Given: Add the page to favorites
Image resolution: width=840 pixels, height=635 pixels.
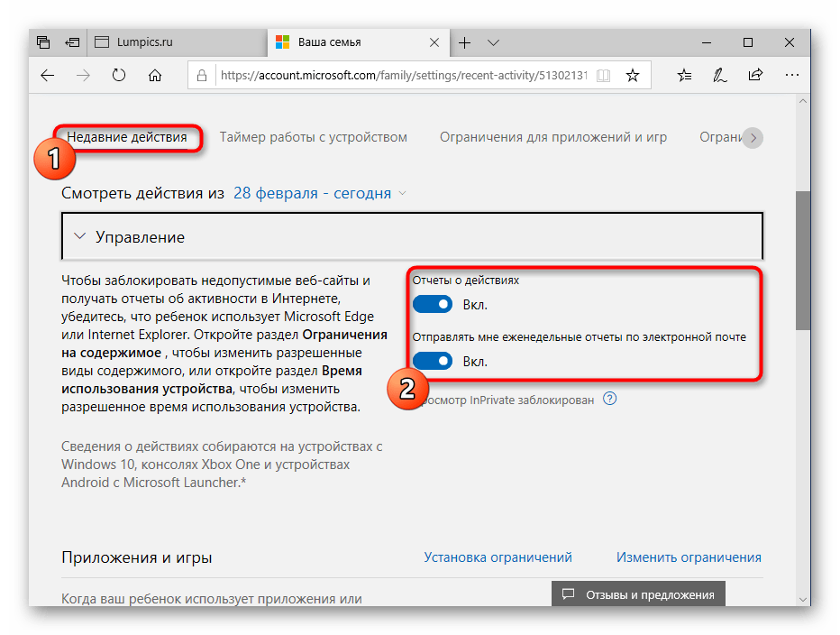Looking at the screenshot, I should pyautogui.click(x=632, y=76).
